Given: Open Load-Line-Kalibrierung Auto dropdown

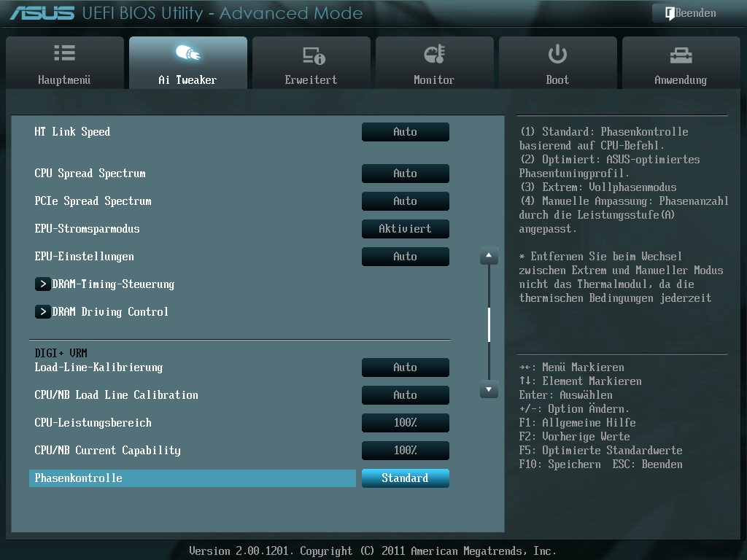Looking at the screenshot, I should (406, 367).
